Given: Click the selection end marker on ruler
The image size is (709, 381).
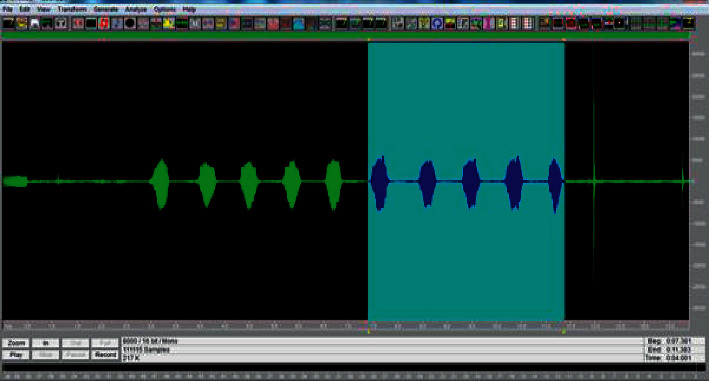Looking at the screenshot, I should click(564, 331).
